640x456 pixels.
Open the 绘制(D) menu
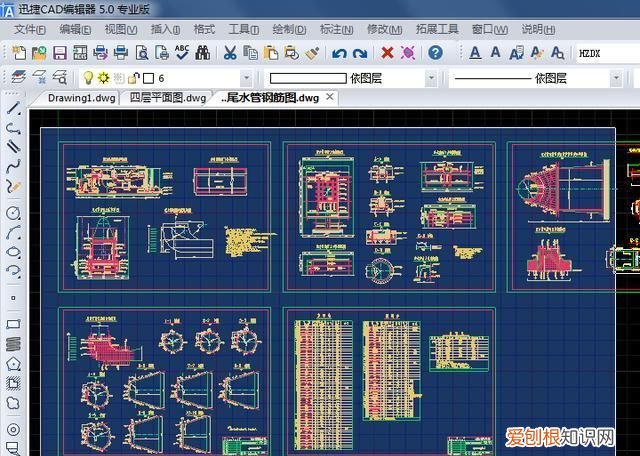(x=289, y=29)
